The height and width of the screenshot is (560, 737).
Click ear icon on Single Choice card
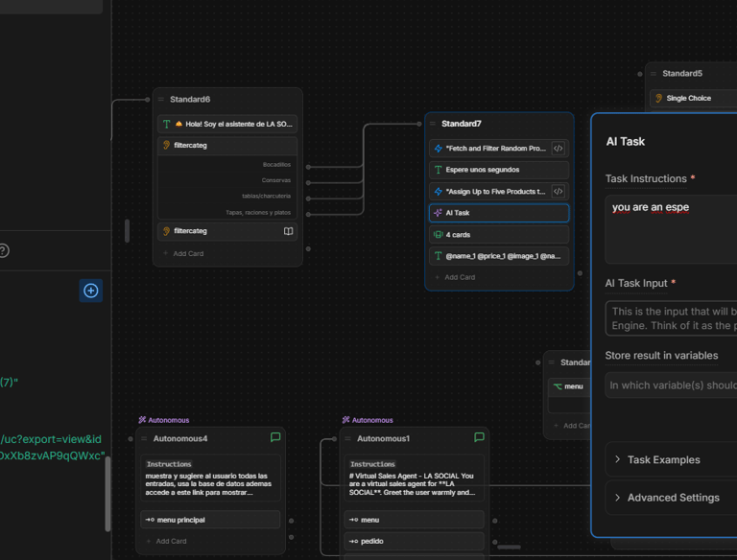(x=659, y=98)
